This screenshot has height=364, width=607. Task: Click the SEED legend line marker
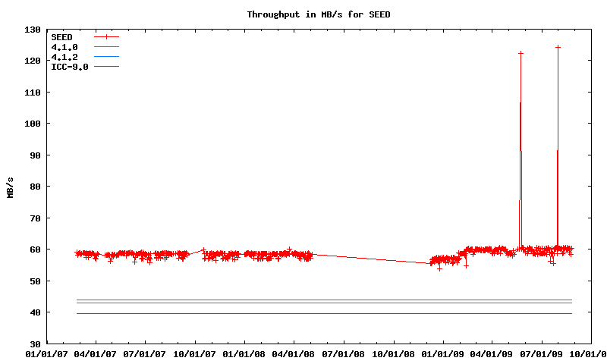107,36
